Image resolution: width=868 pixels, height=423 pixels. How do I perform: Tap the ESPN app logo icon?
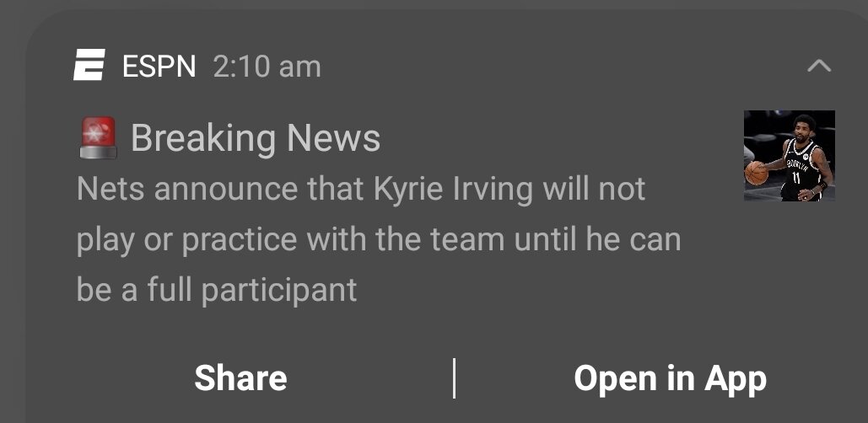coord(89,66)
